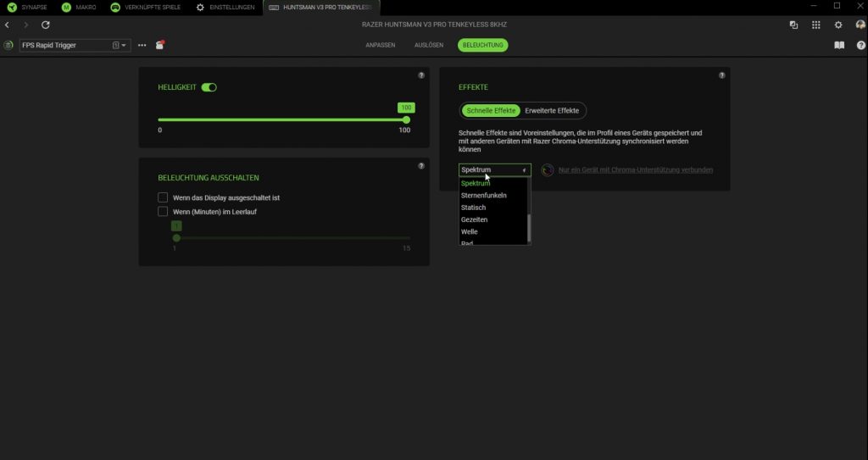Click the idle minutes slider handle
The width and height of the screenshot is (868, 460).
(x=176, y=238)
